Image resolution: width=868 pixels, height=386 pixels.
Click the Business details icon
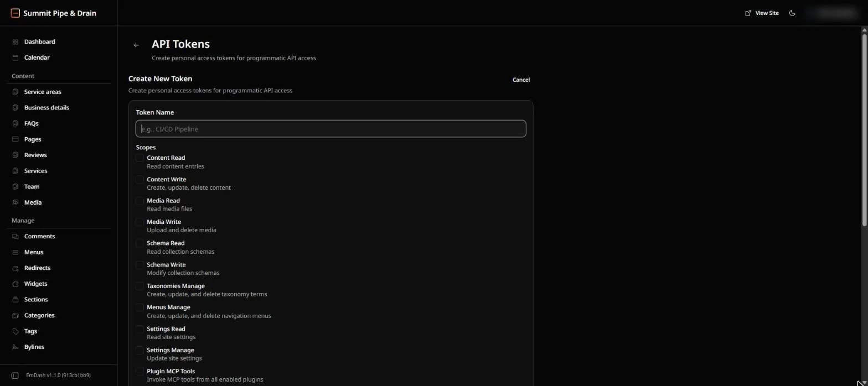click(x=15, y=108)
